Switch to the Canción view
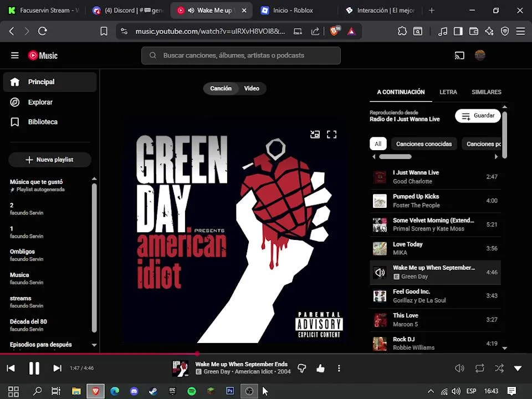The width and height of the screenshot is (532, 399). click(221, 88)
